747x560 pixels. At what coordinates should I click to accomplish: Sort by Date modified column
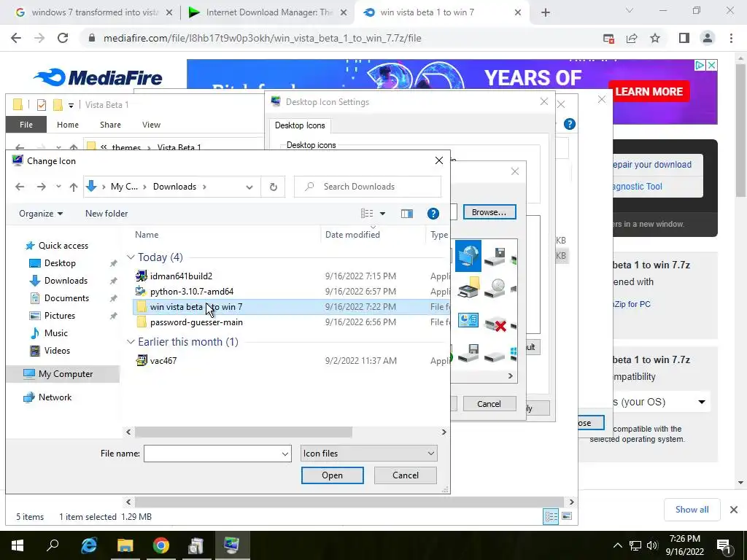click(x=352, y=235)
